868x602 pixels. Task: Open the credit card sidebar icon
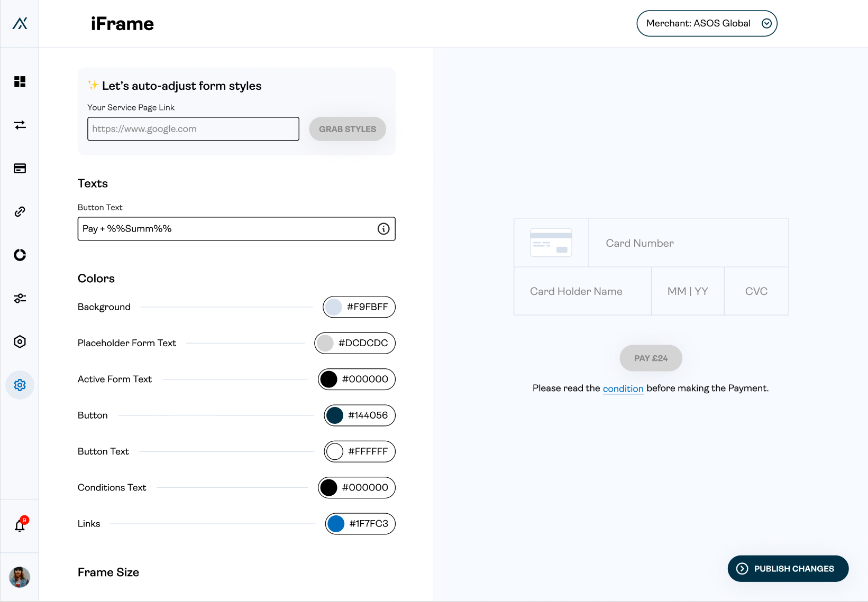[20, 168]
